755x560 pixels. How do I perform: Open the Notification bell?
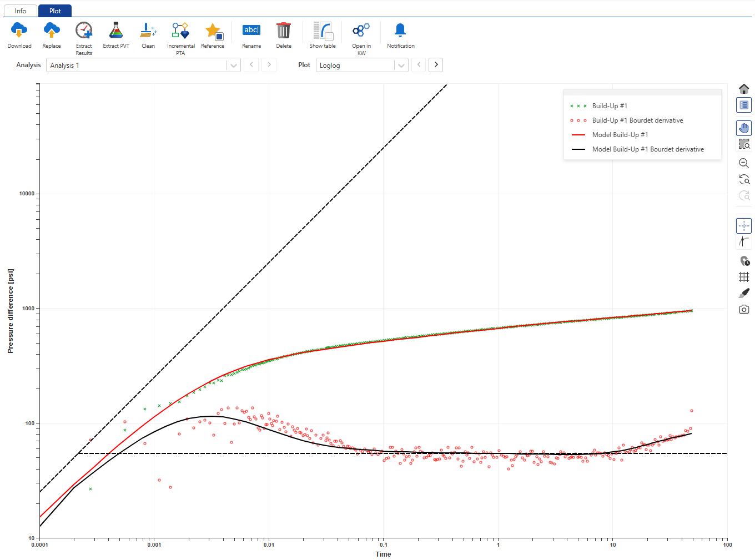pyautogui.click(x=400, y=31)
